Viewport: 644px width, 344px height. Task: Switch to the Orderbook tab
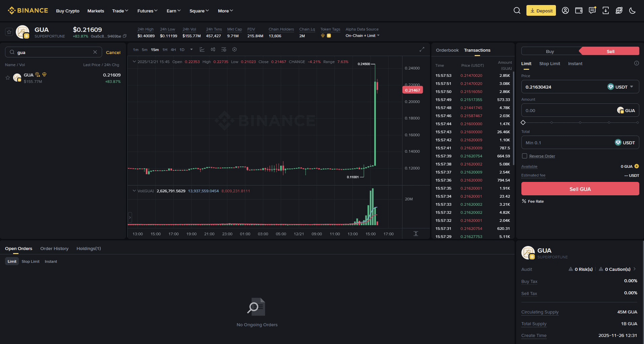click(447, 50)
